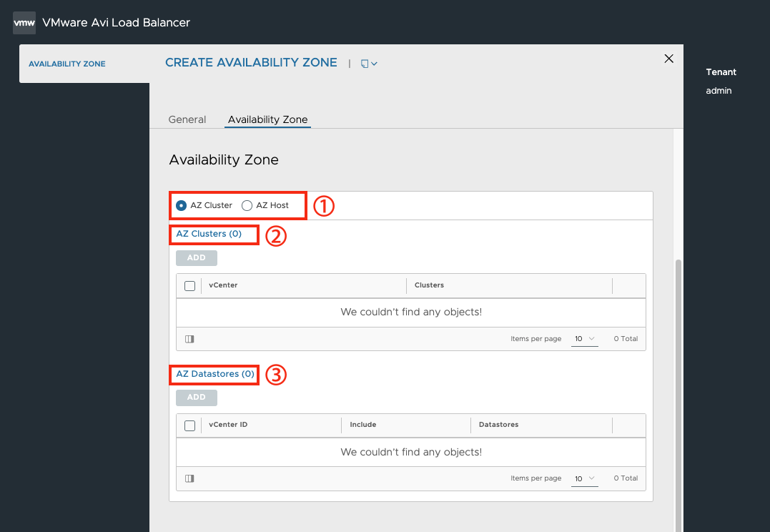Click the AZ Datastores (0) heading
Screen dimensions: 770x532
point(215,374)
